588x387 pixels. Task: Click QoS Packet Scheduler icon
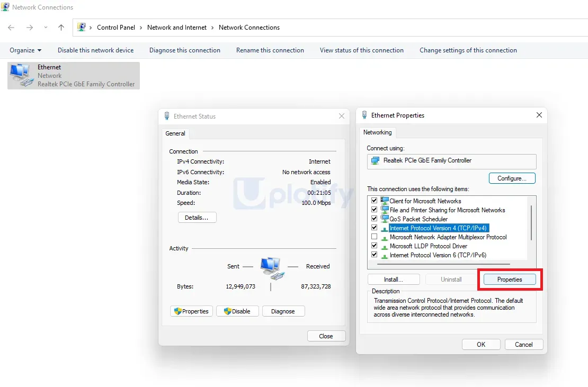coord(385,219)
